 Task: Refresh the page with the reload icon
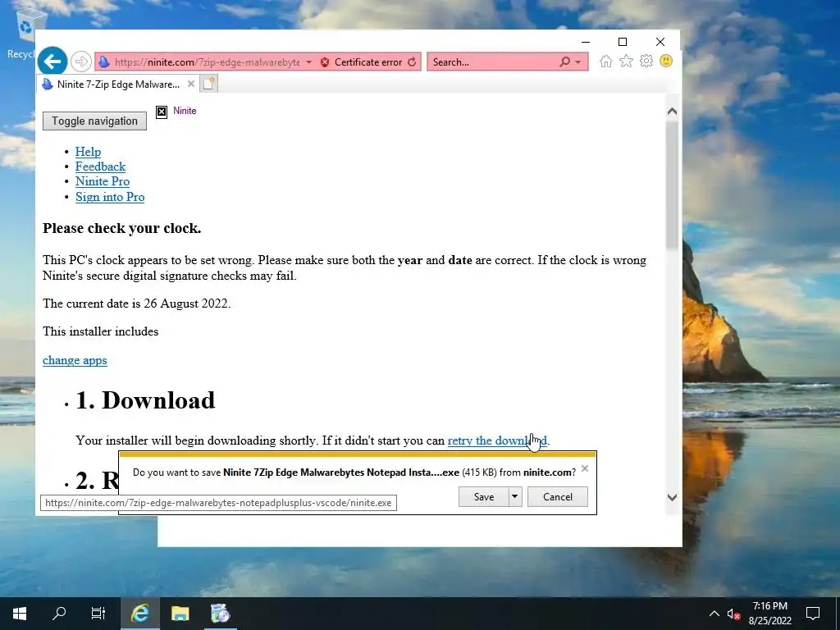click(x=412, y=62)
